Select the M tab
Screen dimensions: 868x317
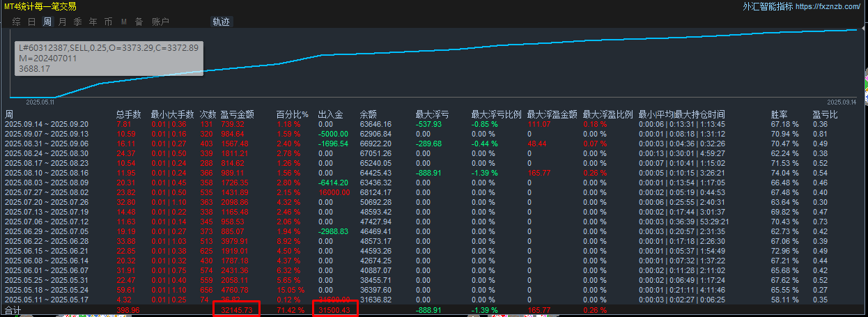[124, 22]
